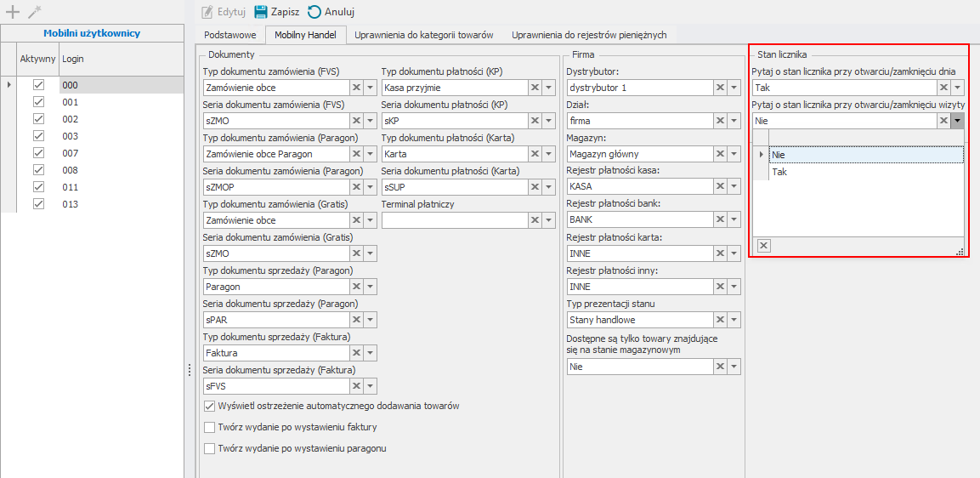This screenshot has width=980, height=478.
Task: Clear the Magazyn field value
Action: pos(719,154)
